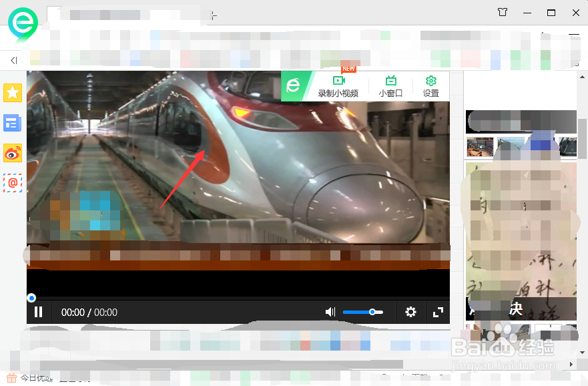Viewport: 588px width, 386px height.
Task: Click the right panel scroll up arrow
Action: tap(582, 77)
